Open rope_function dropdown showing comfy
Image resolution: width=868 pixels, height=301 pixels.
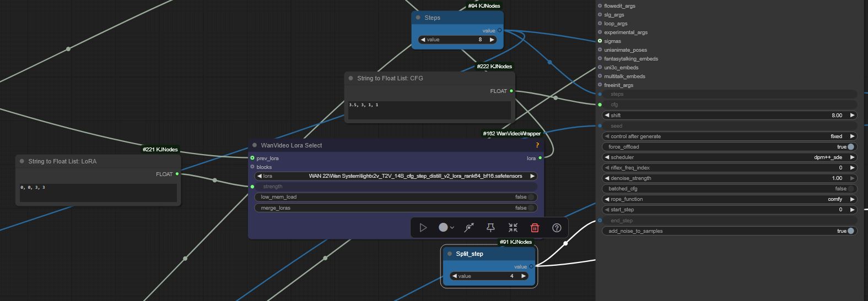[x=730, y=199]
